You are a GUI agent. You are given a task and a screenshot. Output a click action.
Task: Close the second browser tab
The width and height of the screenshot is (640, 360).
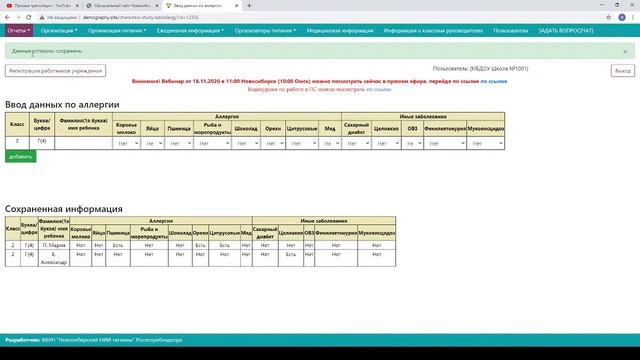tap(157, 6)
